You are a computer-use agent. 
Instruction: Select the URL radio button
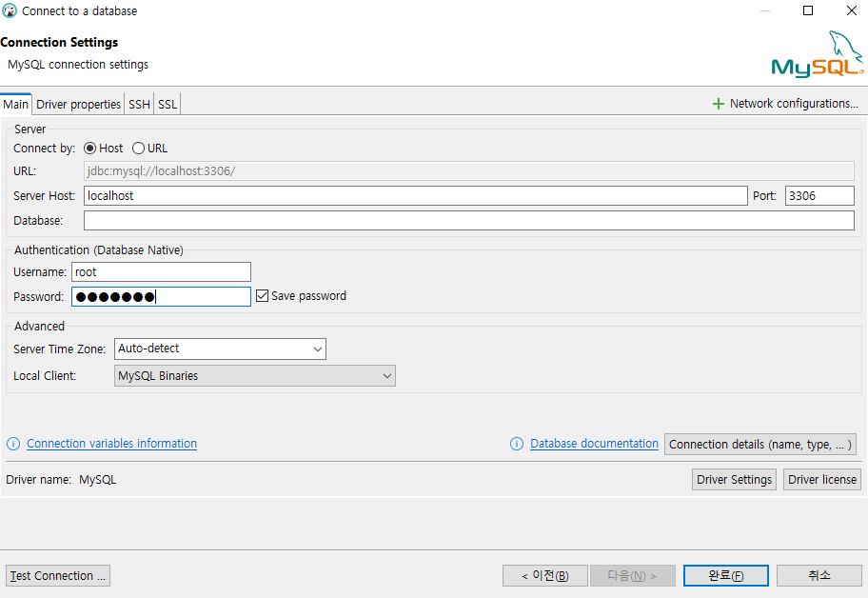(138, 149)
